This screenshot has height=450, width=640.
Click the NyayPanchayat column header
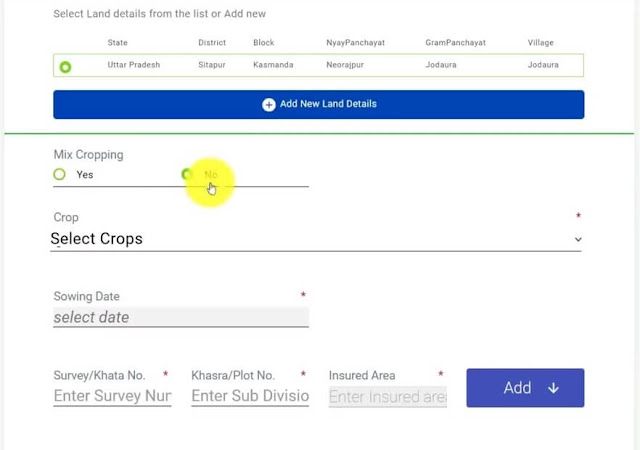355,43
